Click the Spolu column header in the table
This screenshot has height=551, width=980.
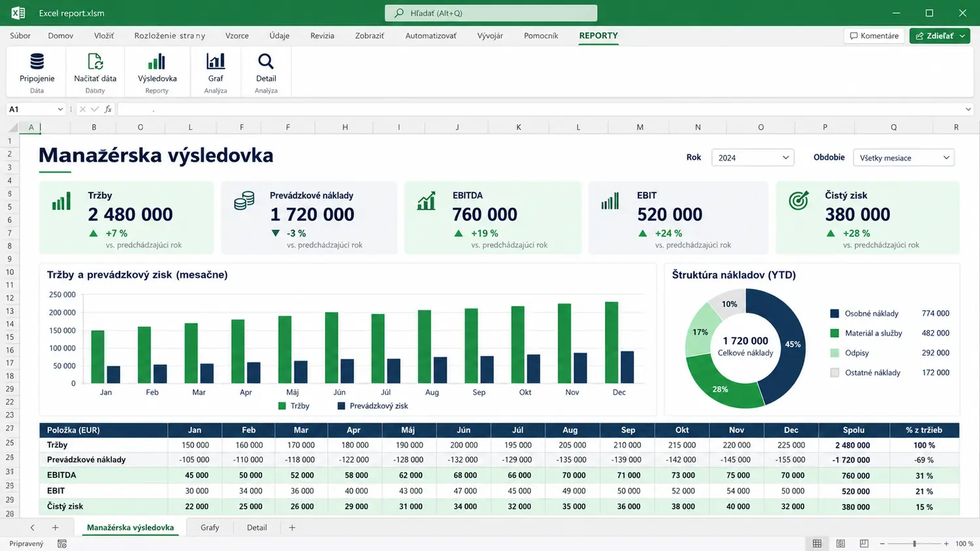click(x=853, y=430)
